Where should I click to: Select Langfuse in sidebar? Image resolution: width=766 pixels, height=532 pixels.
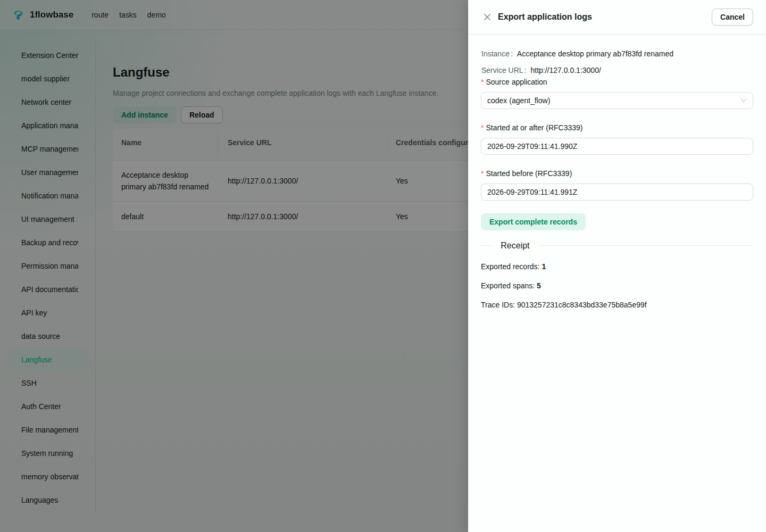(48, 360)
